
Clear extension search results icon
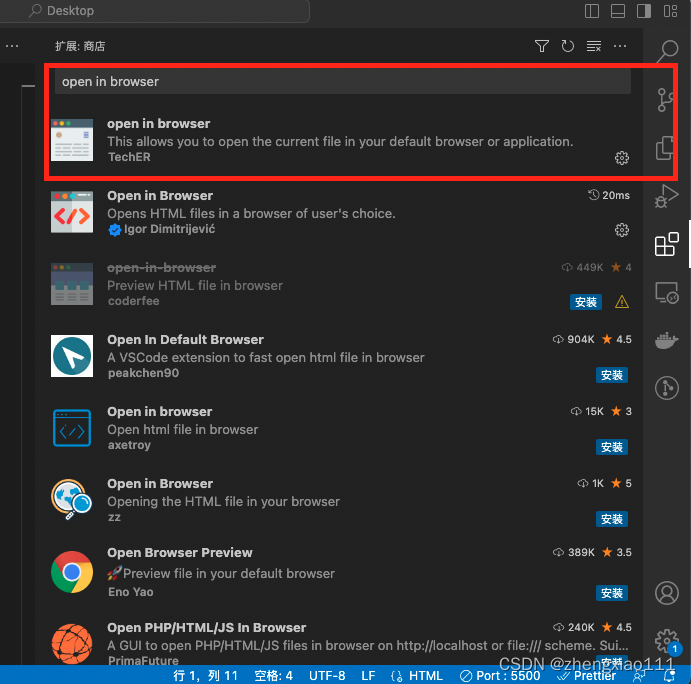point(594,46)
